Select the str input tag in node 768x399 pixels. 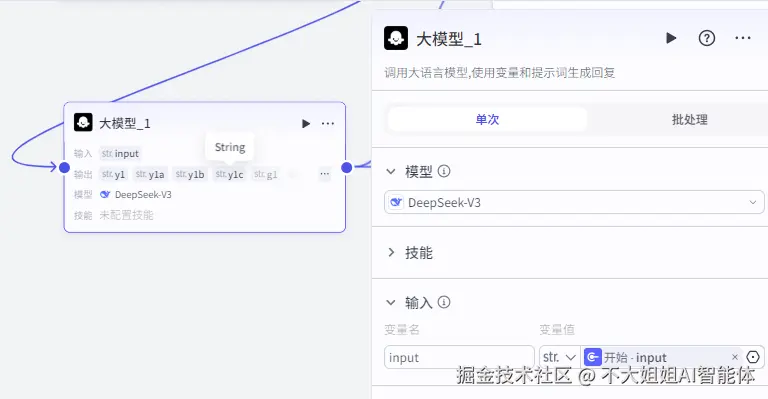(x=120, y=154)
